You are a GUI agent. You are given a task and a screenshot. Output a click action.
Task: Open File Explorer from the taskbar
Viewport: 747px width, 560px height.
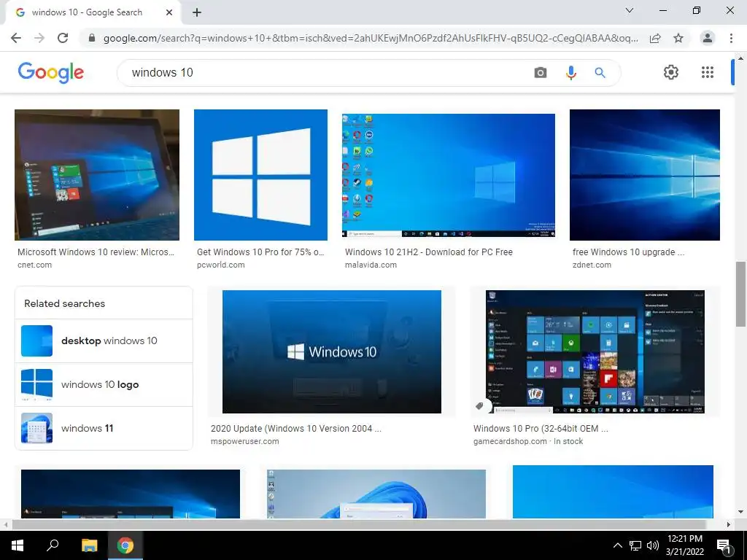point(89,545)
